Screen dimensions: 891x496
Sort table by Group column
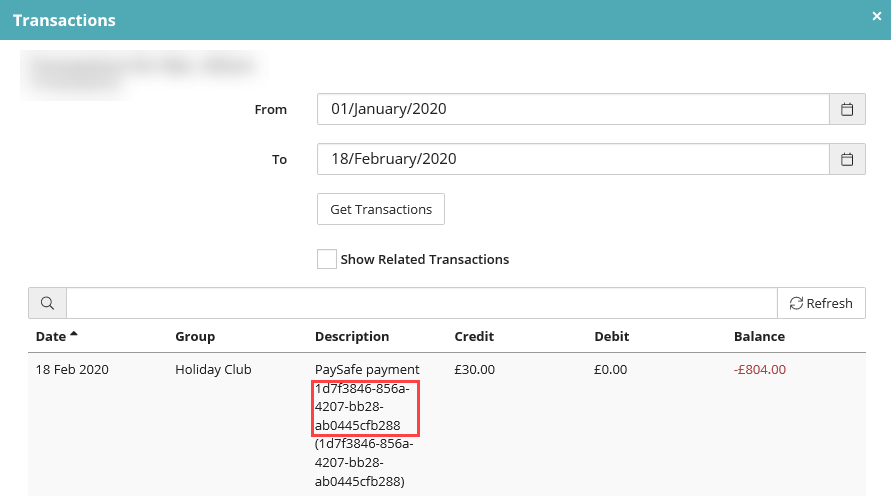pyautogui.click(x=195, y=336)
